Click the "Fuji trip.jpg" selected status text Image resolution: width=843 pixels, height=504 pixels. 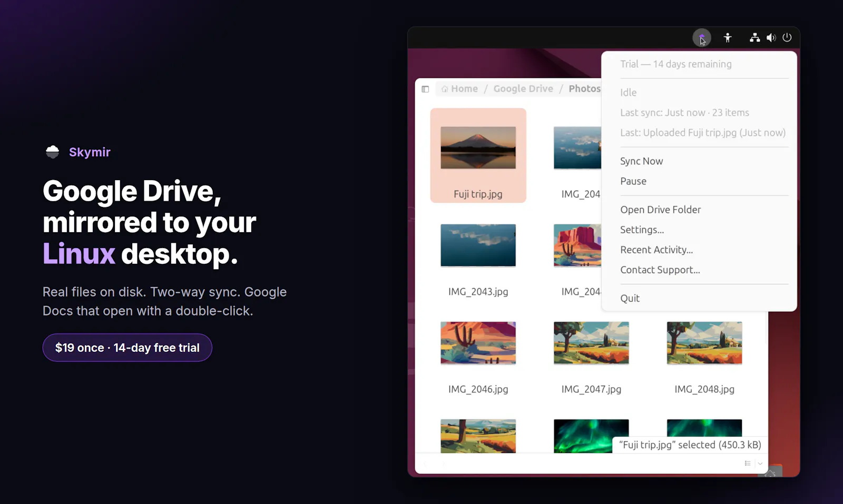(x=690, y=445)
